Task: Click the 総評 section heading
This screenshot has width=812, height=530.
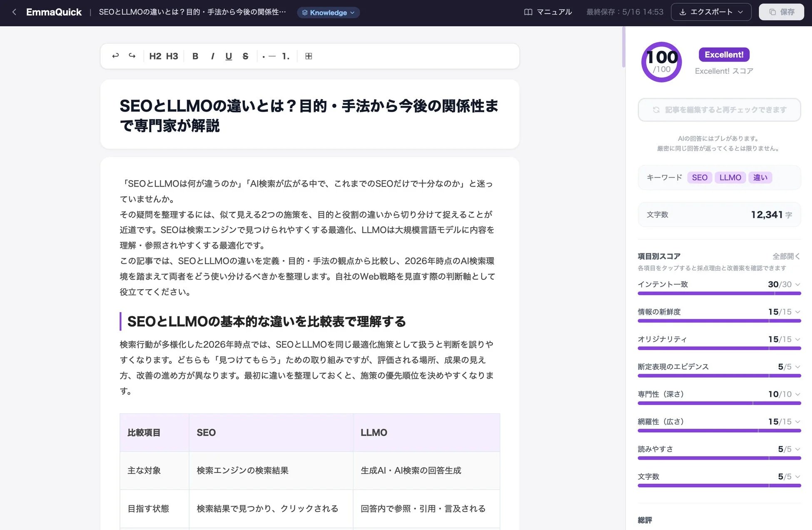Action: (x=645, y=520)
